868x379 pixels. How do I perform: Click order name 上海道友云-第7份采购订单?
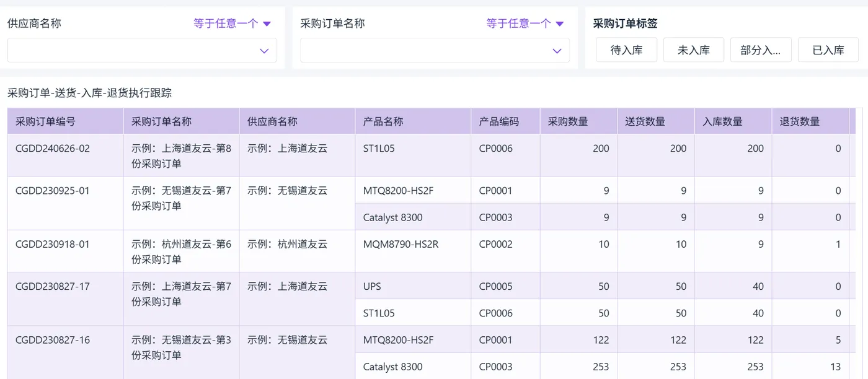(181, 294)
